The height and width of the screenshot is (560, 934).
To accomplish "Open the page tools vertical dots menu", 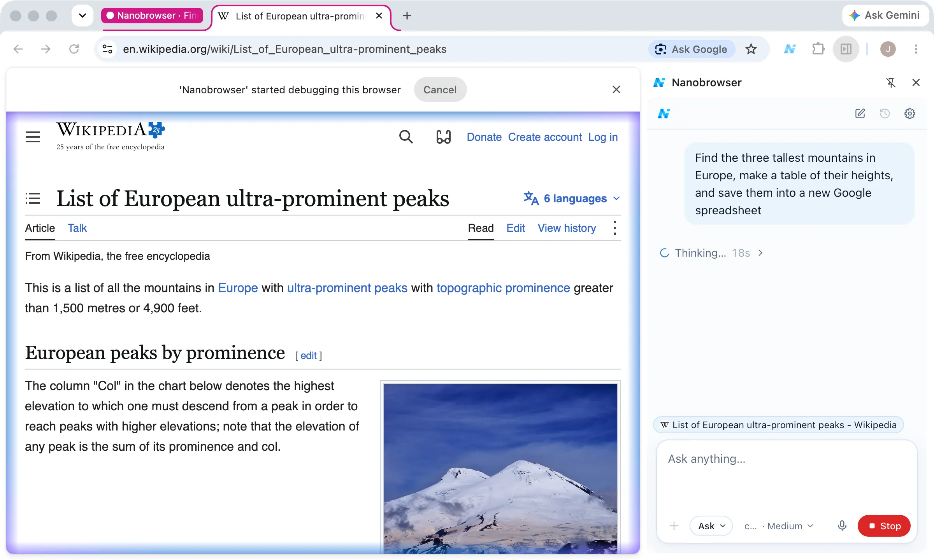I will click(x=614, y=228).
